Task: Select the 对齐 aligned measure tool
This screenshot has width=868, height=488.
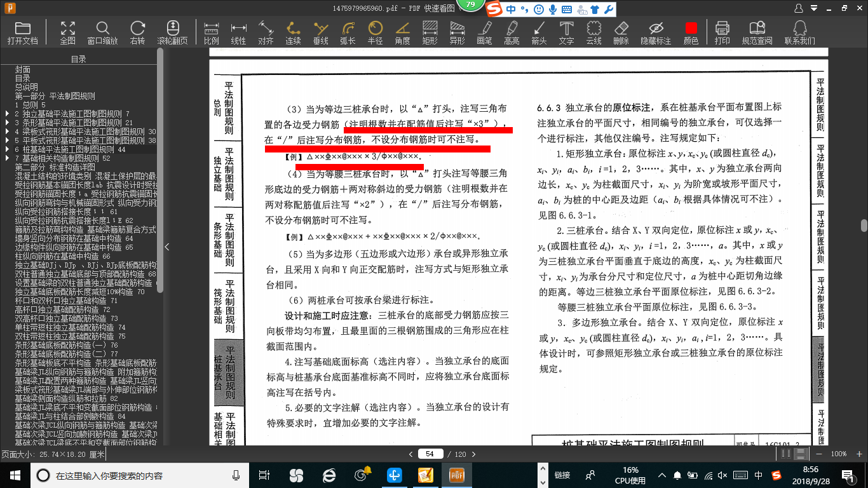Action: click(x=266, y=33)
